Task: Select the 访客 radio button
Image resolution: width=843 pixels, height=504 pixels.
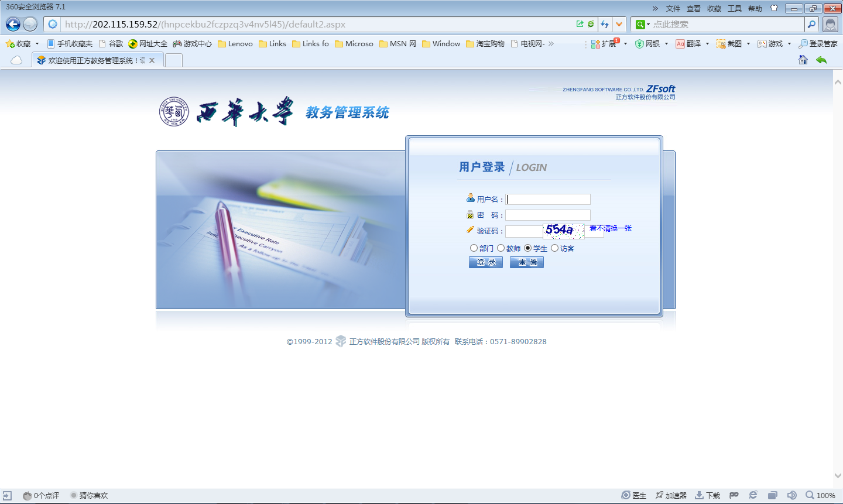Action: pos(554,248)
